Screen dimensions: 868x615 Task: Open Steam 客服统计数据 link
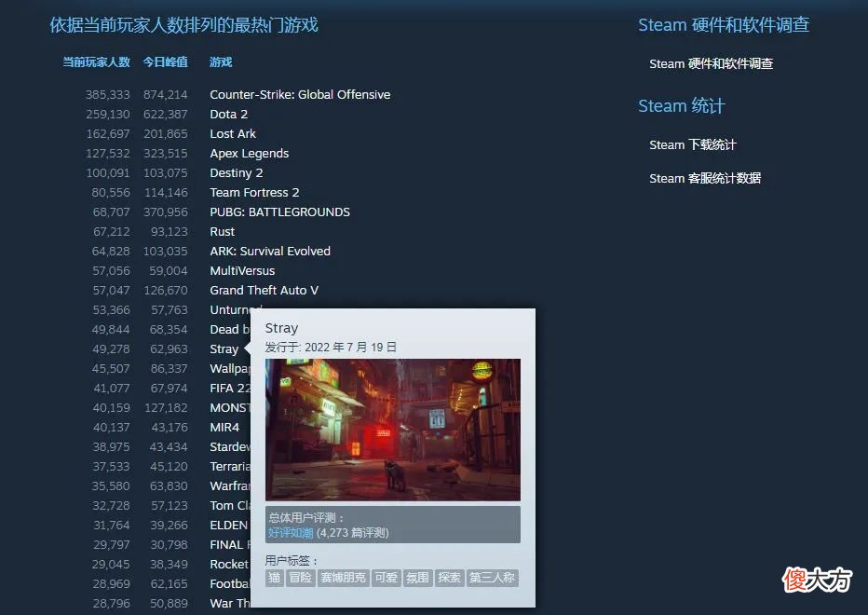pyautogui.click(x=705, y=178)
